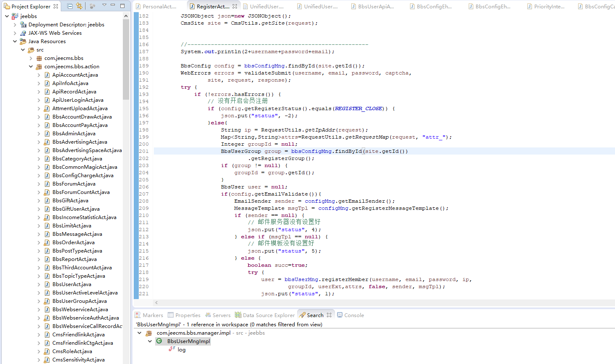Switch to the PersonalAct editor tab
Screen dimensions: 615x364
click(159, 6)
